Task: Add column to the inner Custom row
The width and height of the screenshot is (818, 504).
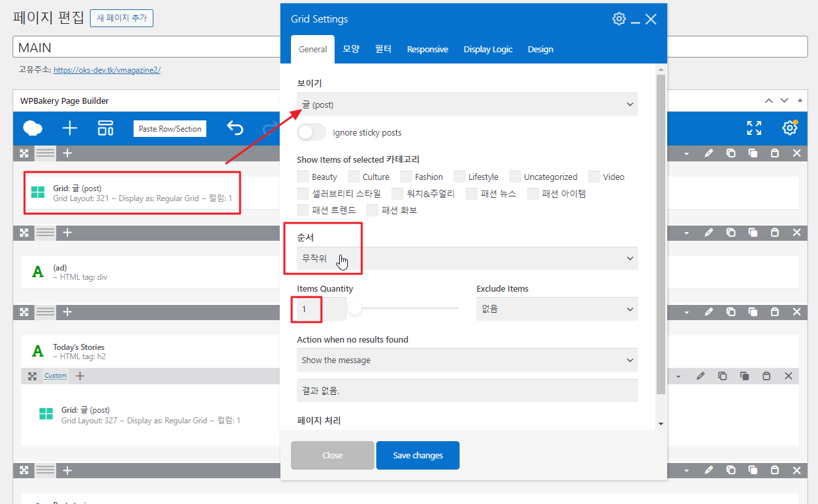Action: tap(80, 376)
